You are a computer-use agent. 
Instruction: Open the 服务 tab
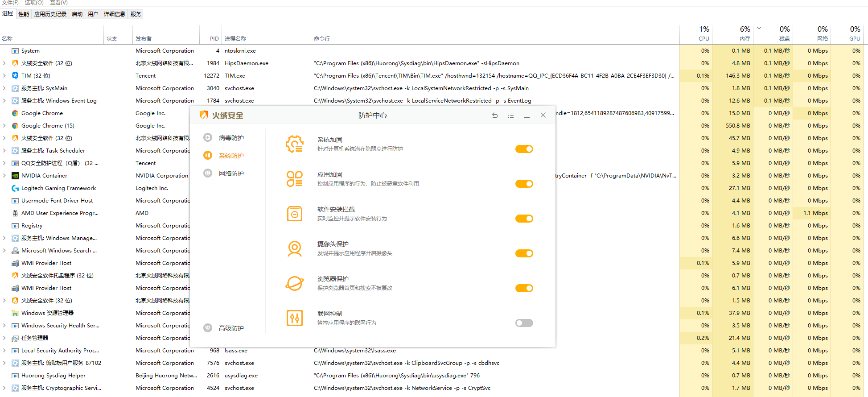[x=136, y=14]
